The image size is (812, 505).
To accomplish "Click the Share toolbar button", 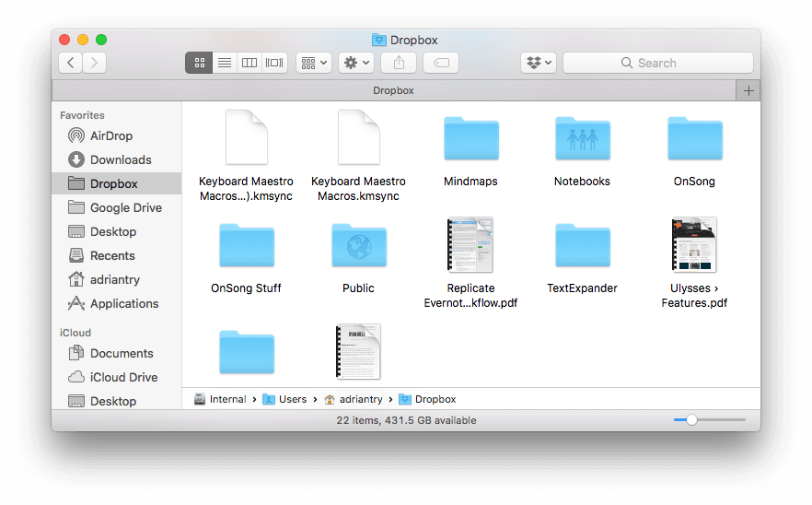I will [x=399, y=63].
